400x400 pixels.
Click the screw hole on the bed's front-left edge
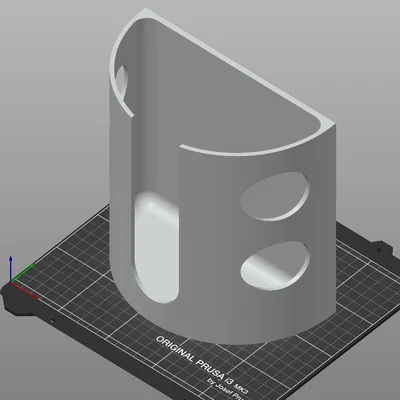[52, 321]
